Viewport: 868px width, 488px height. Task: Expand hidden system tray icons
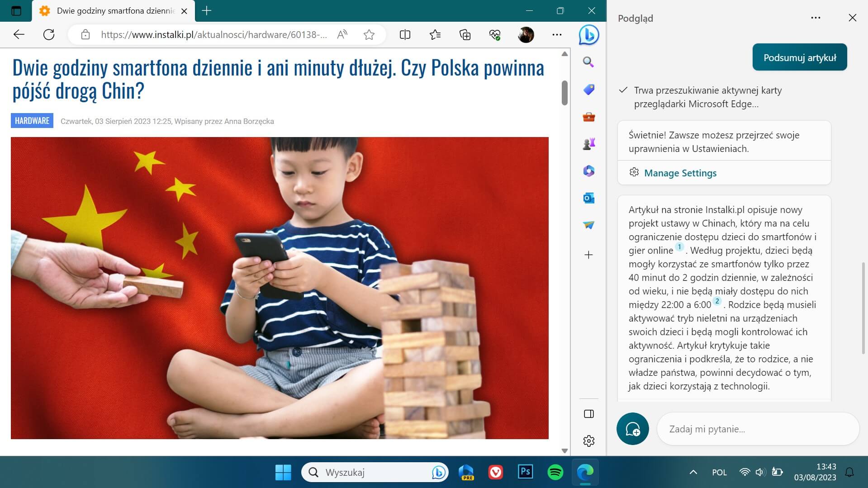coord(692,472)
